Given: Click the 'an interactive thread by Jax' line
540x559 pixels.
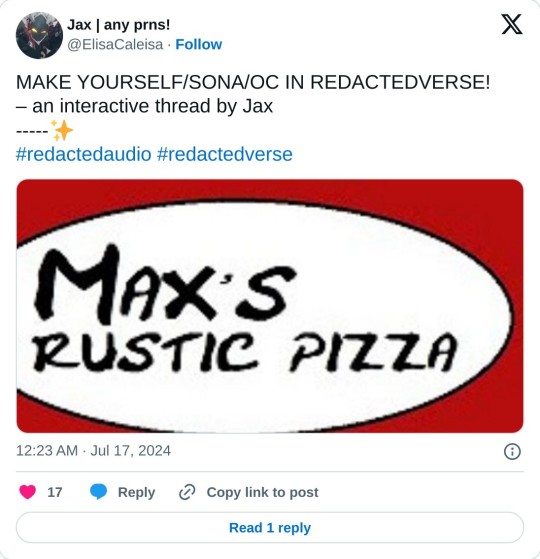Looking at the screenshot, I should [x=144, y=106].
